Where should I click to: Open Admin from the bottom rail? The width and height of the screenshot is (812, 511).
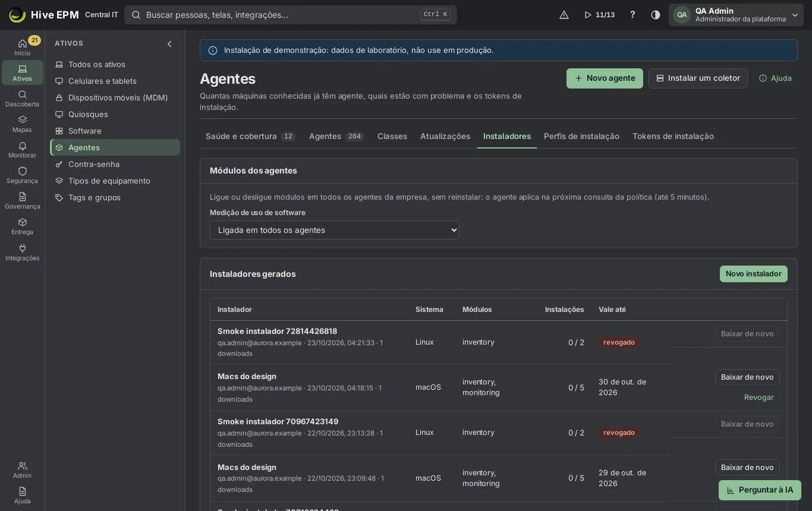point(22,470)
